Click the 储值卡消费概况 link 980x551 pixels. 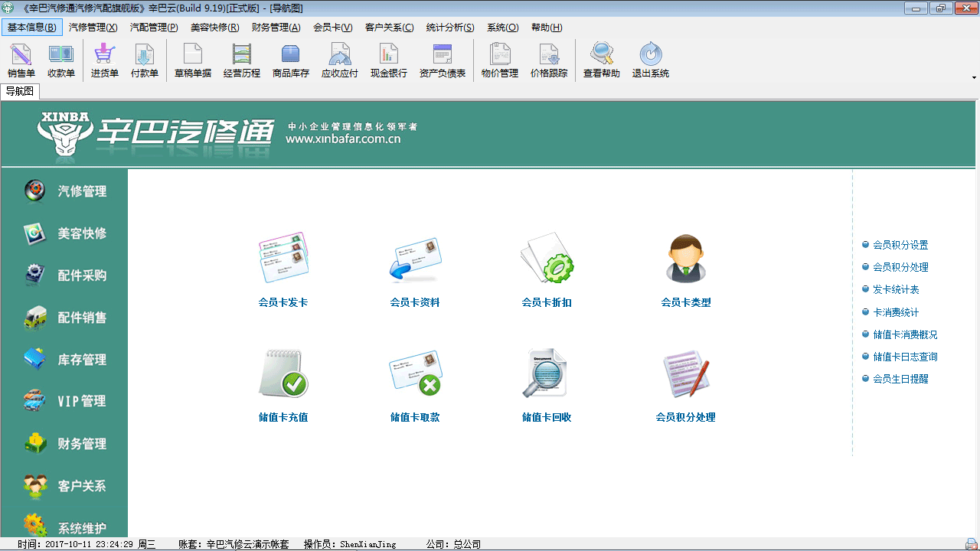pyautogui.click(x=905, y=334)
